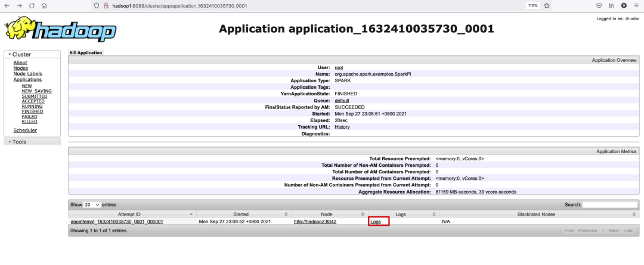Image resolution: width=644 pixels, height=265 pixels.
Task: Click the shield tracking protection icon
Action: [x=97, y=6]
